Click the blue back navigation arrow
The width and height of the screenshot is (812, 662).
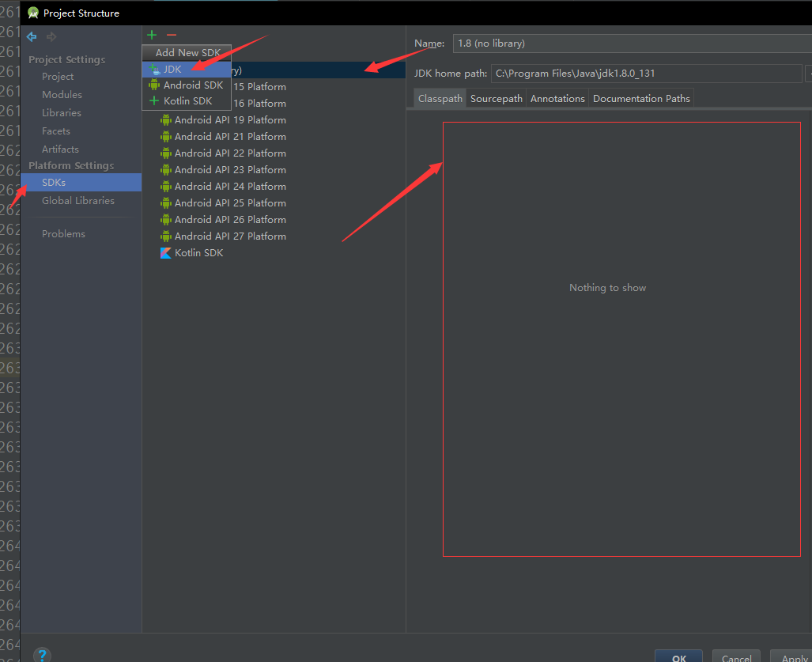[x=32, y=36]
